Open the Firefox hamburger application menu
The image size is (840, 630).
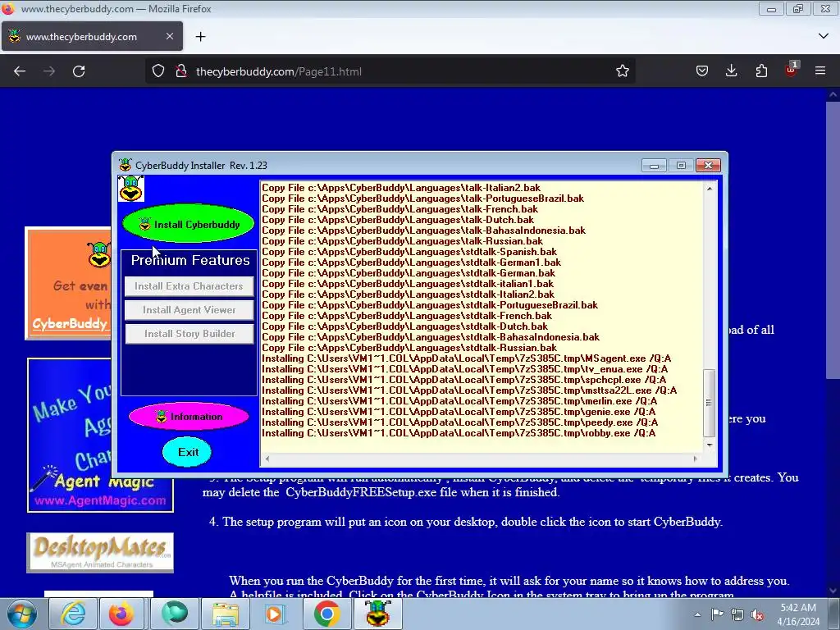820,71
